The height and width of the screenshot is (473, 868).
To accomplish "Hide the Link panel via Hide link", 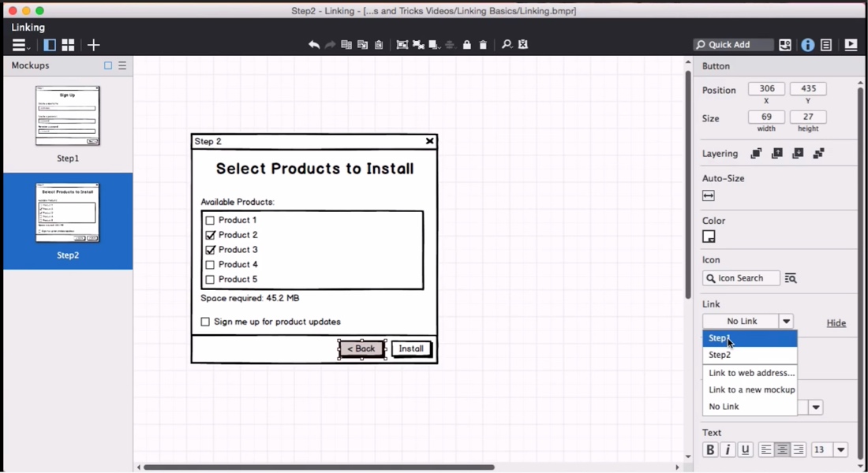I will pyautogui.click(x=836, y=323).
